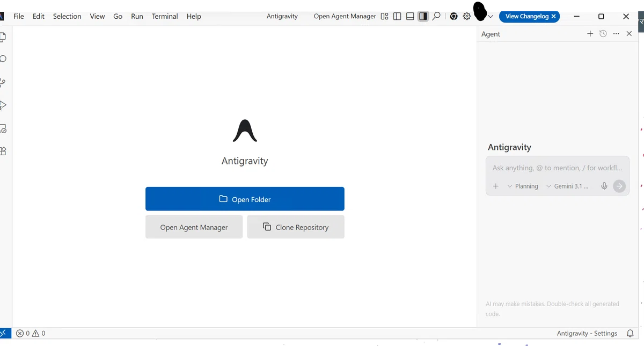The image size is (644, 346).
Task: Open Extensions view in activity bar
Action: coord(2,151)
